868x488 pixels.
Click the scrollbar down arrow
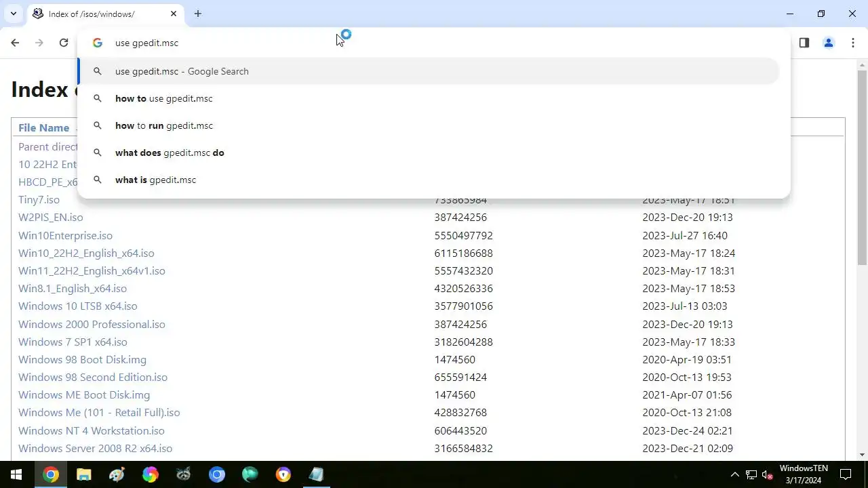[862, 455]
